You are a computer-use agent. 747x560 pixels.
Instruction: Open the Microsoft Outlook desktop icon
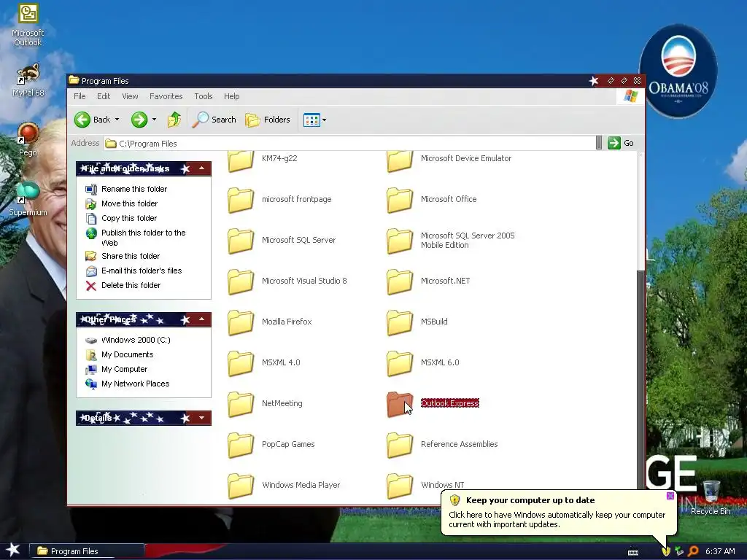(x=28, y=25)
